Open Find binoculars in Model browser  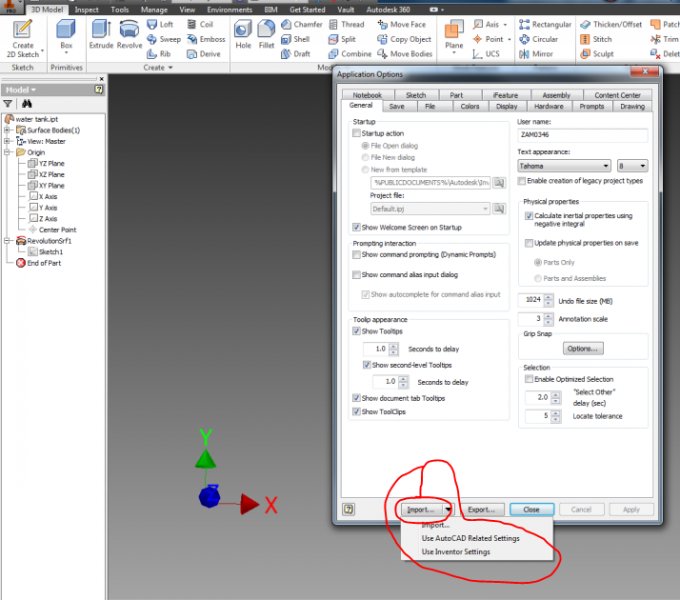(27, 104)
